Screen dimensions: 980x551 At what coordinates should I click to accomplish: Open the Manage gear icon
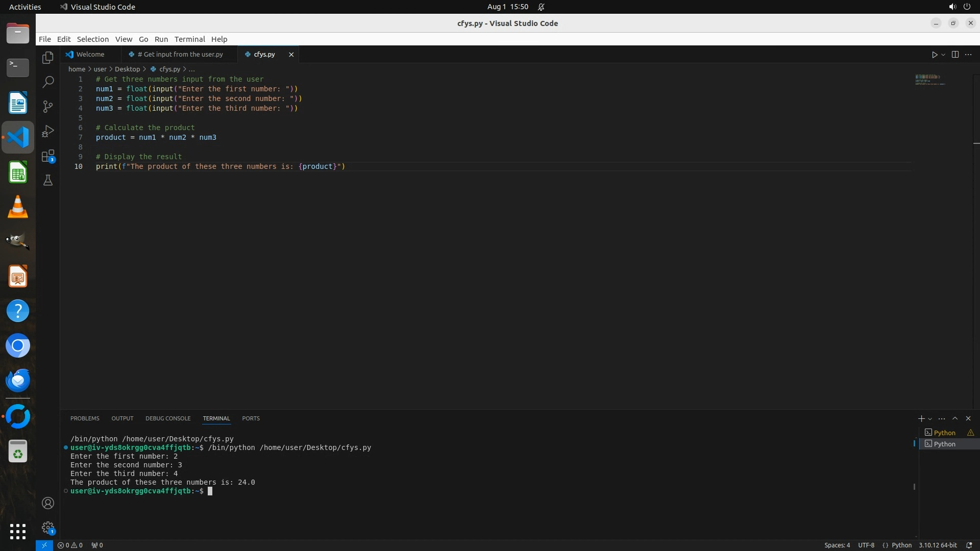[x=48, y=528]
